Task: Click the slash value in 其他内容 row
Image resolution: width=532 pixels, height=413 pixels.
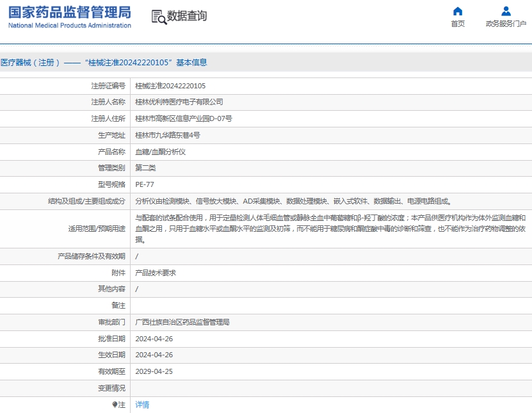Action: [x=137, y=289]
